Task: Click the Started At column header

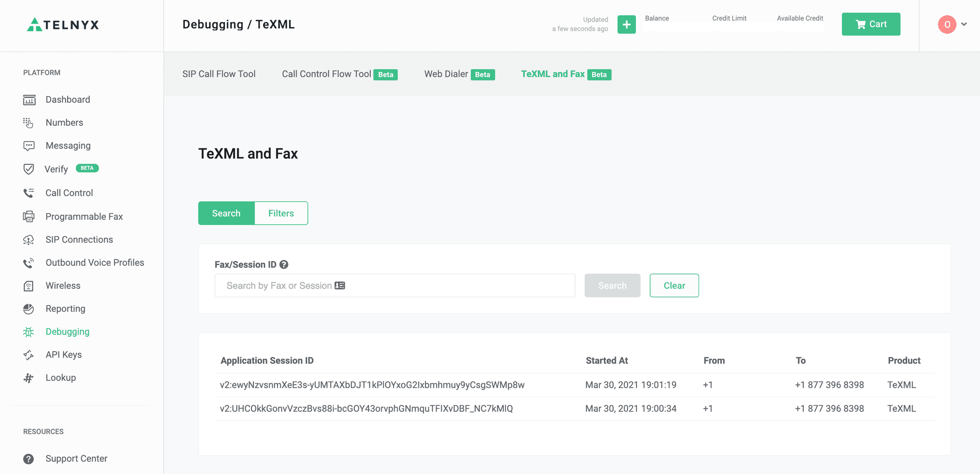Action: (x=607, y=361)
